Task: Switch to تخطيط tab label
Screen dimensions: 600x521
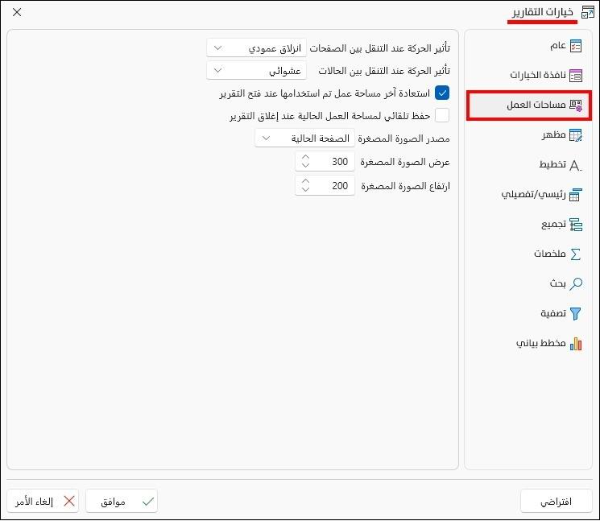Action: pos(553,165)
